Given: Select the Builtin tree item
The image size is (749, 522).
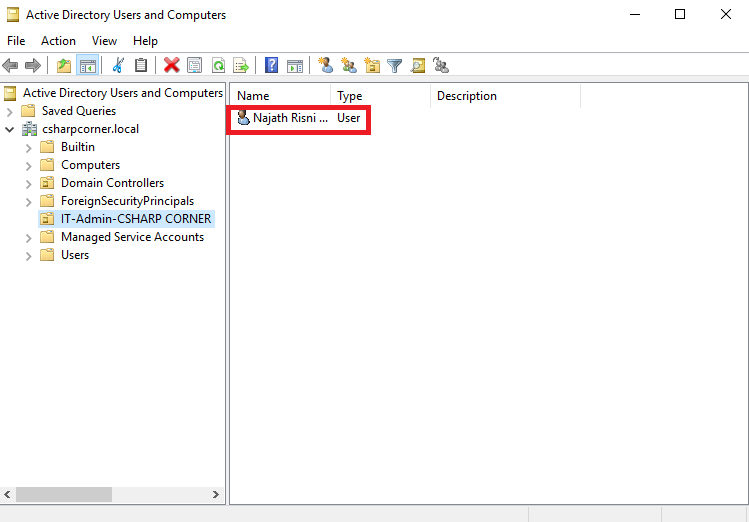Looking at the screenshot, I should [x=78, y=147].
